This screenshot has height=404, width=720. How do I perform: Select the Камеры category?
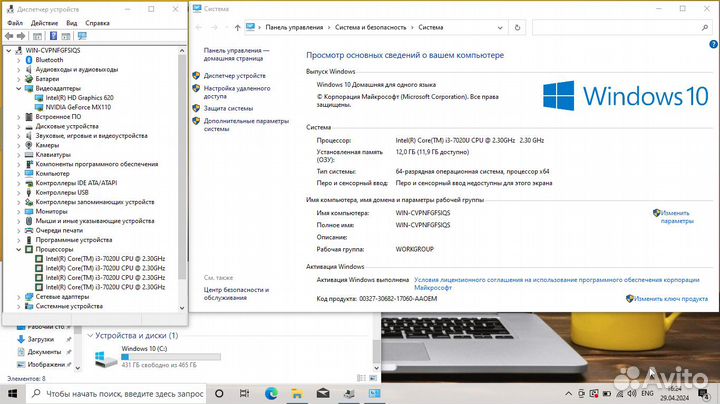pyautogui.click(x=47, y=145)
